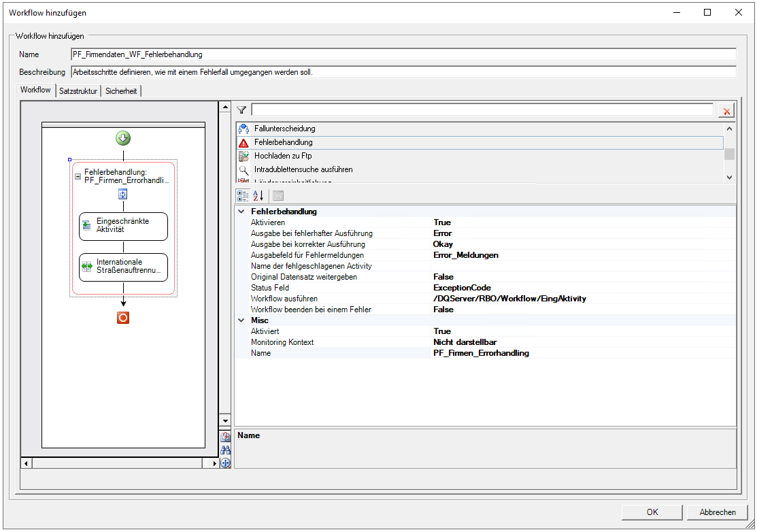Select the Aktiviert property under Misc
This screenshot has width=757, height=532.
485,331
